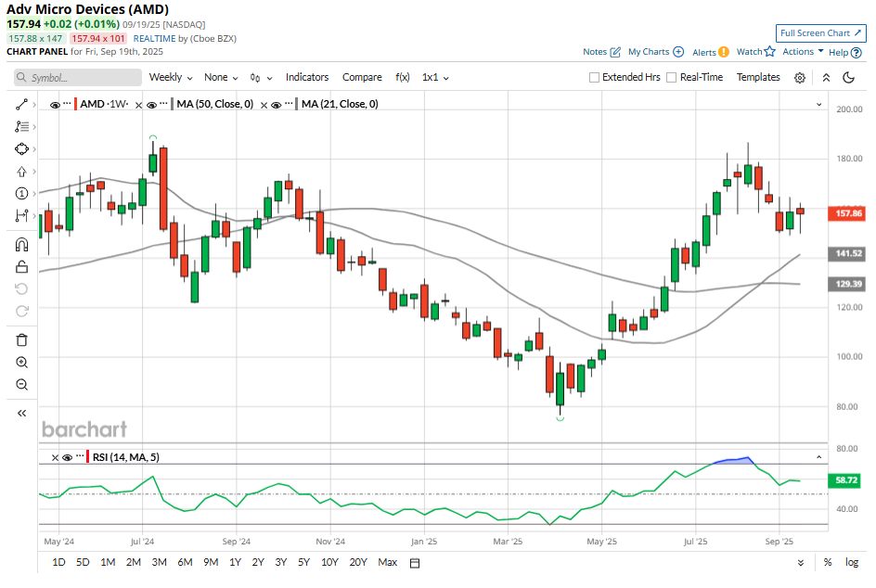Screen dimensions: 876x588
Task: Pick the measure tool
Action: point(21,215)
